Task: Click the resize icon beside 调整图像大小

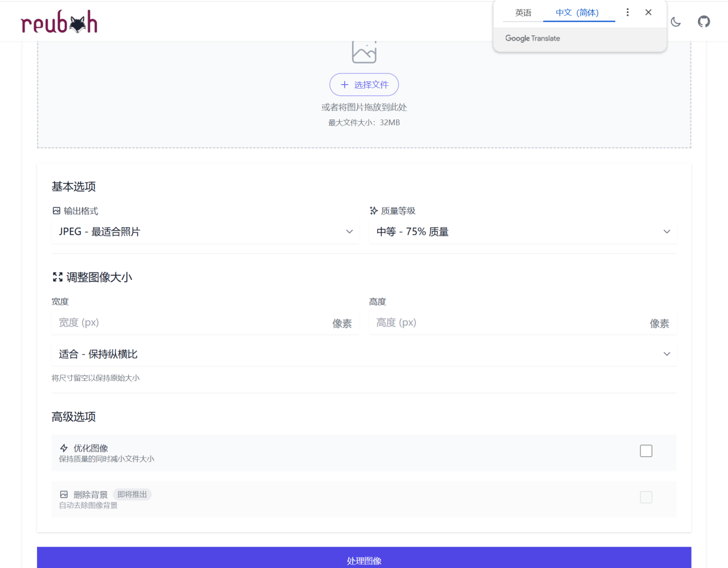Action: click(57, 277)
